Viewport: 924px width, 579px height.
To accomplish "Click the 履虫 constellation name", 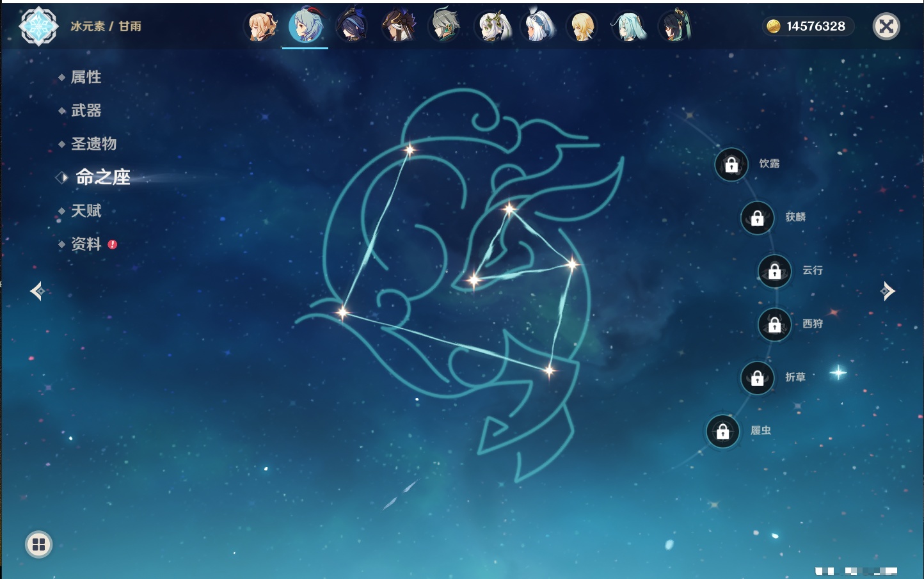I will (x=761, y=431).
